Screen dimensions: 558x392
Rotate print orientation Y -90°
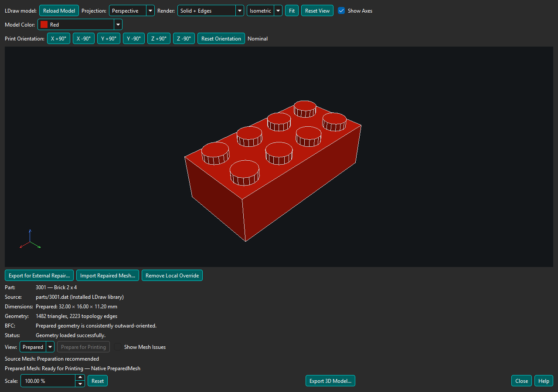click(134, 38)
